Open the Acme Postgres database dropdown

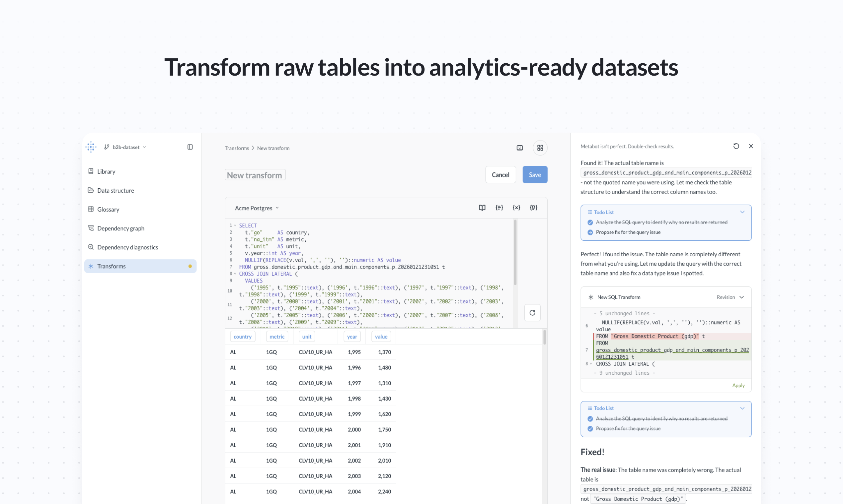[x=257, y=208]
